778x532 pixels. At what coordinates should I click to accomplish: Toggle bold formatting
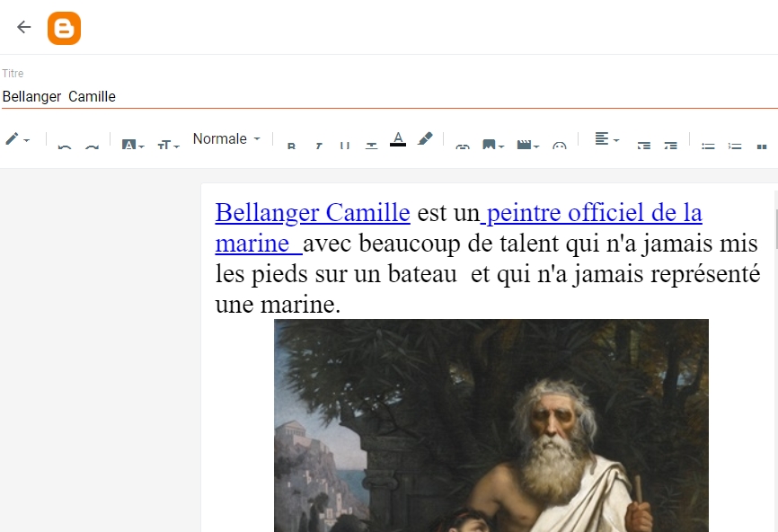click(x=291, y=146)
